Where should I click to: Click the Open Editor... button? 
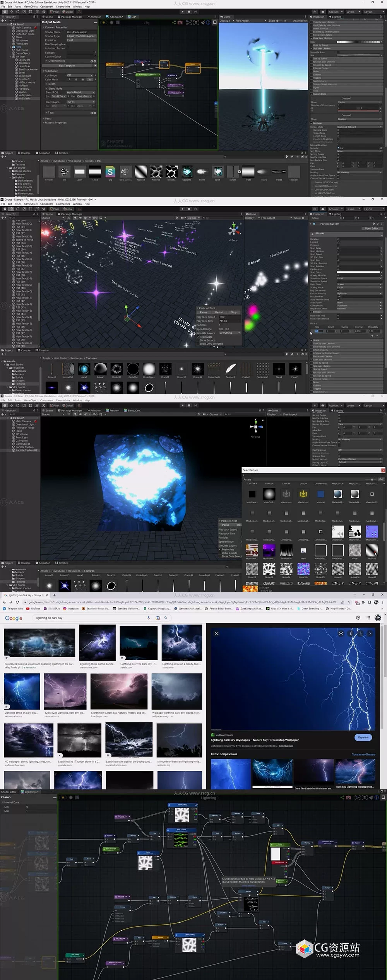click(x=372, y=228)
